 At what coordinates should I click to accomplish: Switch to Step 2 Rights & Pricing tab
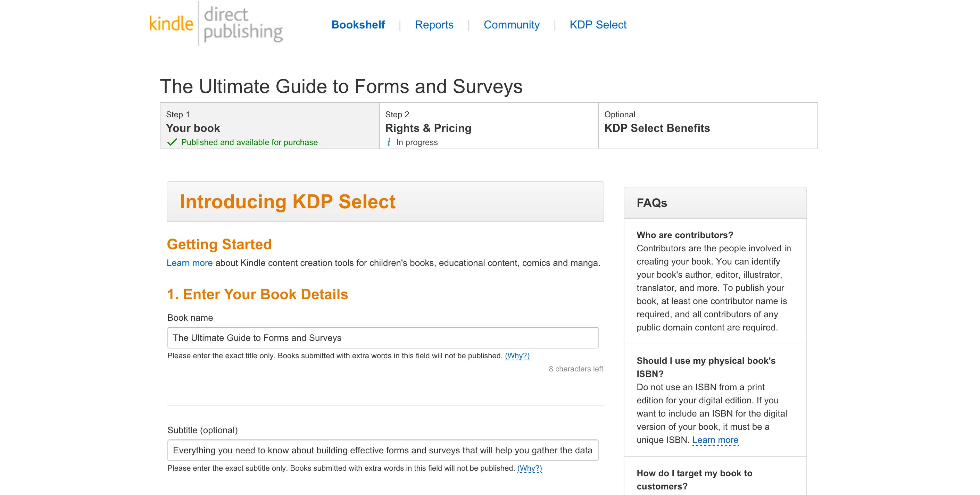pos(489,126)
